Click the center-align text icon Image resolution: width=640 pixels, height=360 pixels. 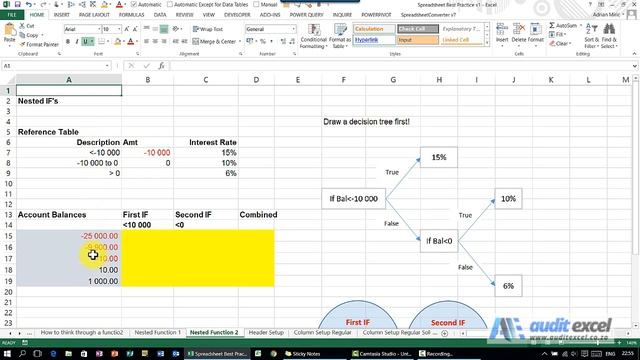click(156, 42)
